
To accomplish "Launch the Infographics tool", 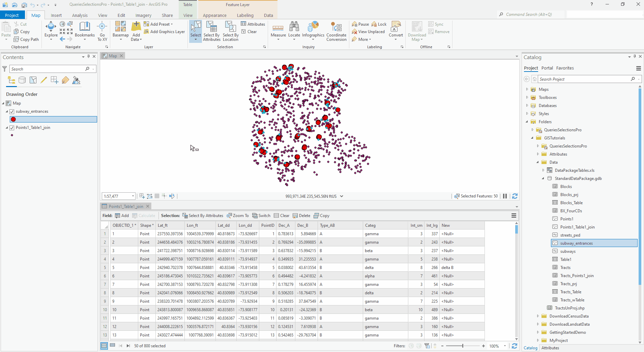I will click(313, 30).
